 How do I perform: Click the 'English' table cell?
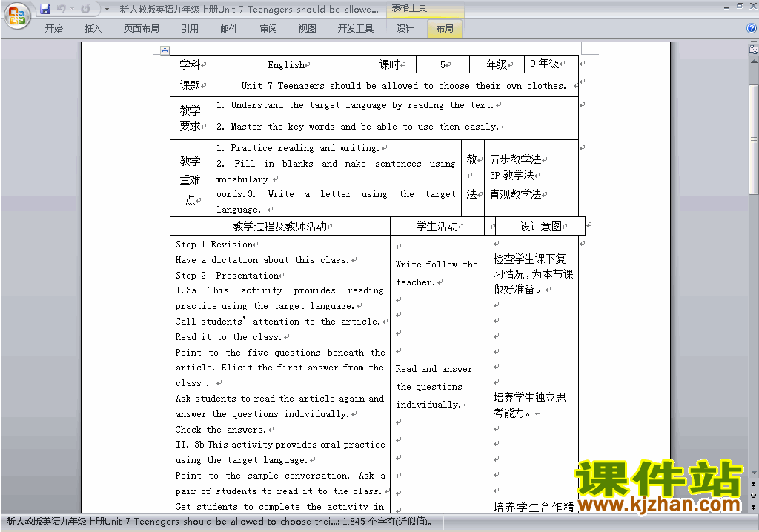click(x=287, y=64)
